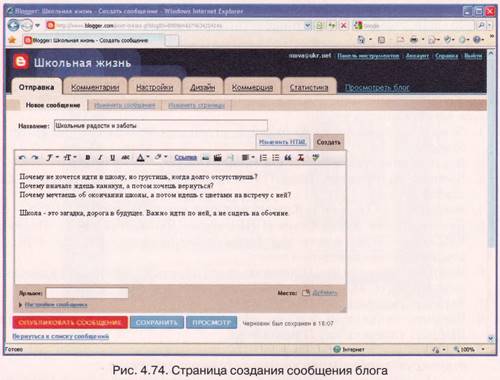Insert video using the clapperboard icon
This screenshot has height=380, width=500.
tap(218, 157)
